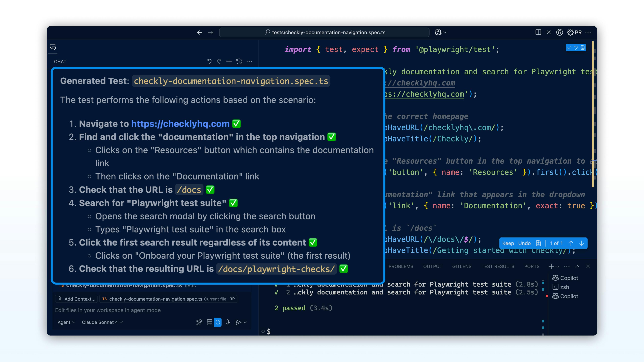Click the '2 passed (3.4s)' terminal line
The width and height of the screenshot is (644, 362).
[304, 308]
